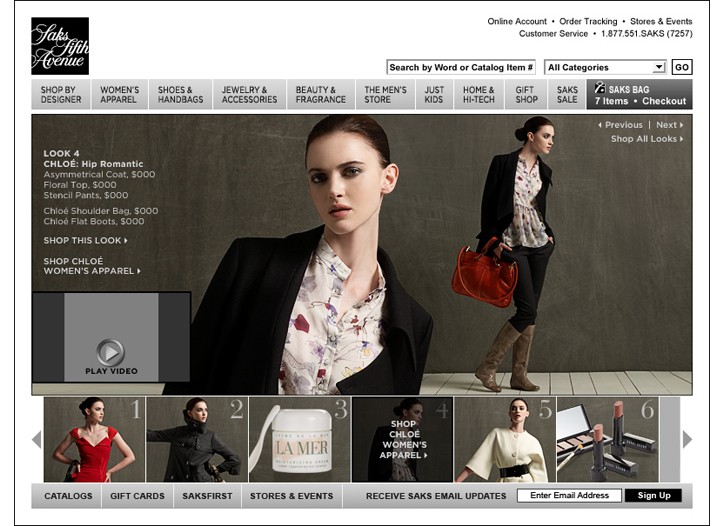Image resolution: width=724 pixels, height=526 pixels.
Task: Open the footer Stores & Events tab
Action: pyautogui.click(x=291, y=496)
